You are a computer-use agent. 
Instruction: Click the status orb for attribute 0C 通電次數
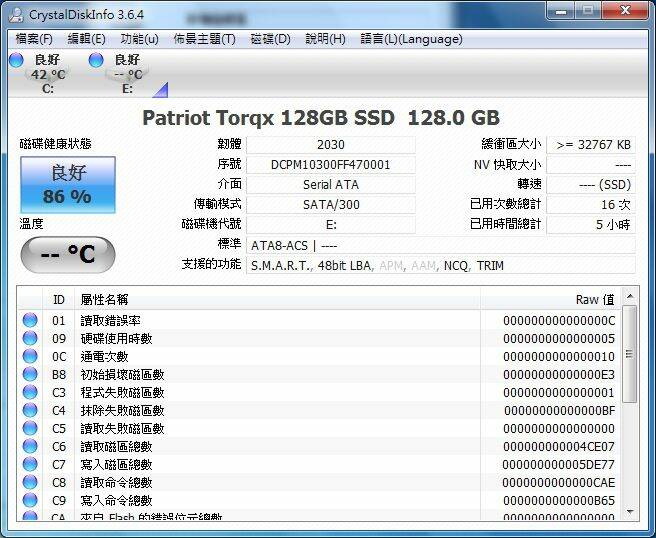30,356
